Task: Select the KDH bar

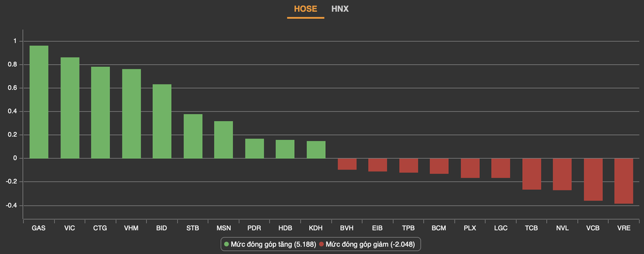Action: tap(316, 150)
